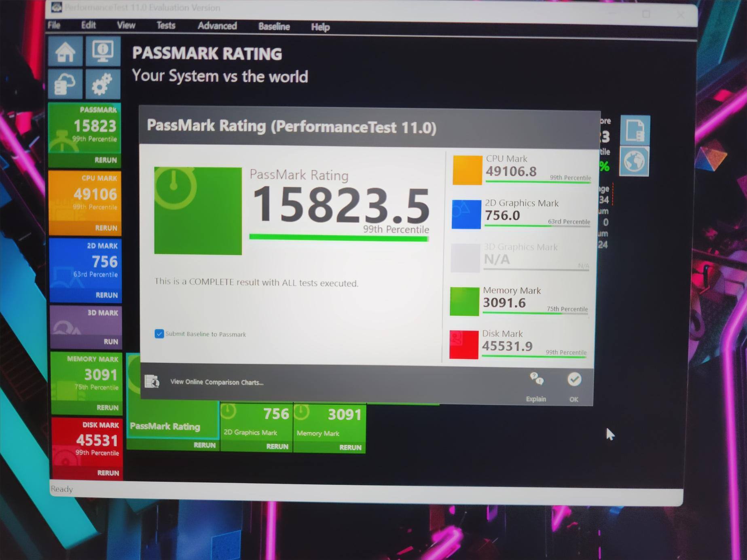Screen dimensions: 747x560
Task: Click the Home icon in sidebar
Action: (x=65, y=52)
